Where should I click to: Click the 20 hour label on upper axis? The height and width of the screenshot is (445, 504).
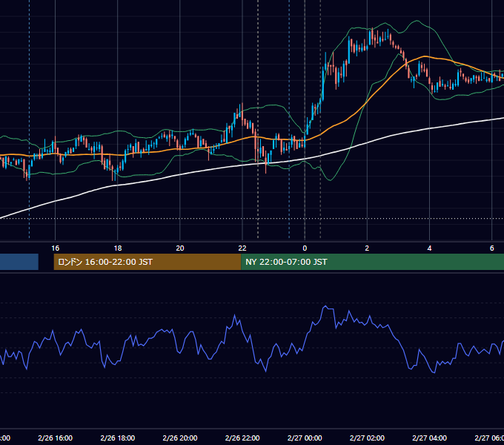(x=180, y=248)
